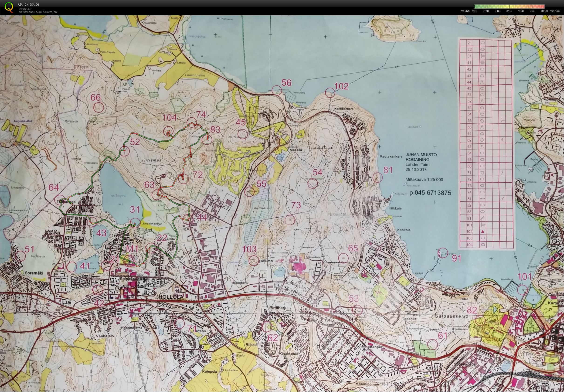Click row 21 in the control description table
Viewport: 564px width, 392px height.
click(x=469, y=43)
